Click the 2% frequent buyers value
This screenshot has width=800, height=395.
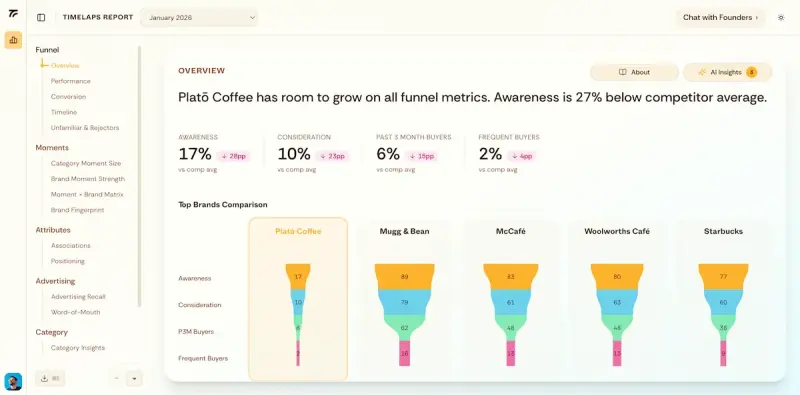(490, 154)
